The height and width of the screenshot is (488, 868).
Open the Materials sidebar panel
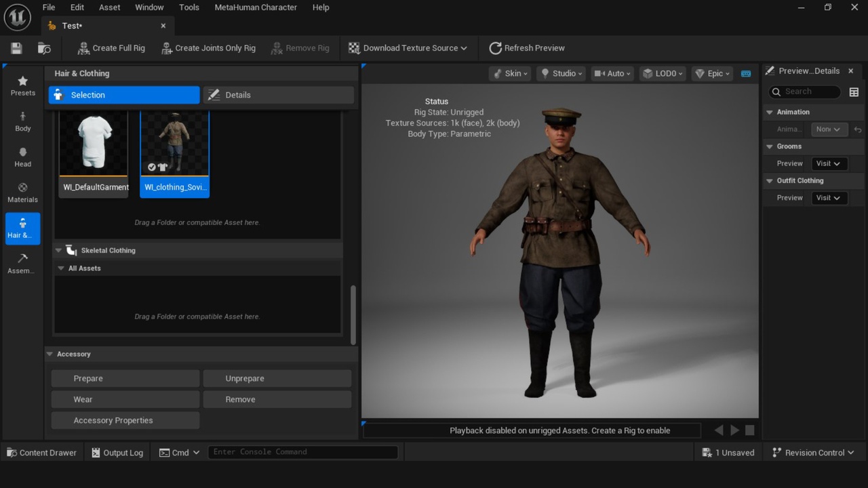pos(22,193)
